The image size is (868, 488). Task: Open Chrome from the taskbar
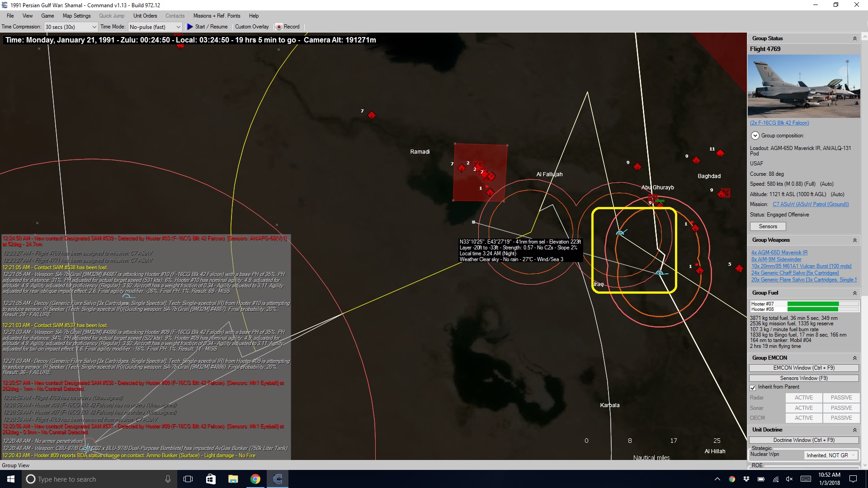[255, 479]
